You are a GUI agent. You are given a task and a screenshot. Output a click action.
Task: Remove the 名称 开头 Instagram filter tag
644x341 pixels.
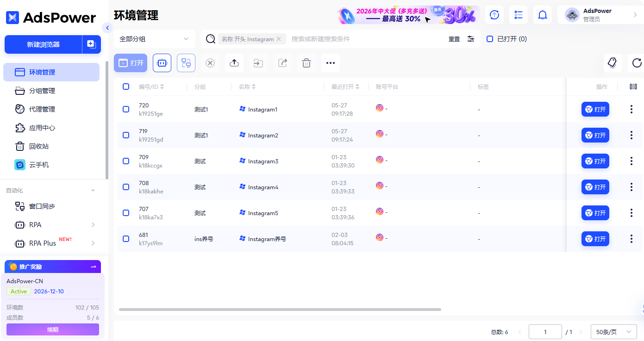[x=279, y=39]
